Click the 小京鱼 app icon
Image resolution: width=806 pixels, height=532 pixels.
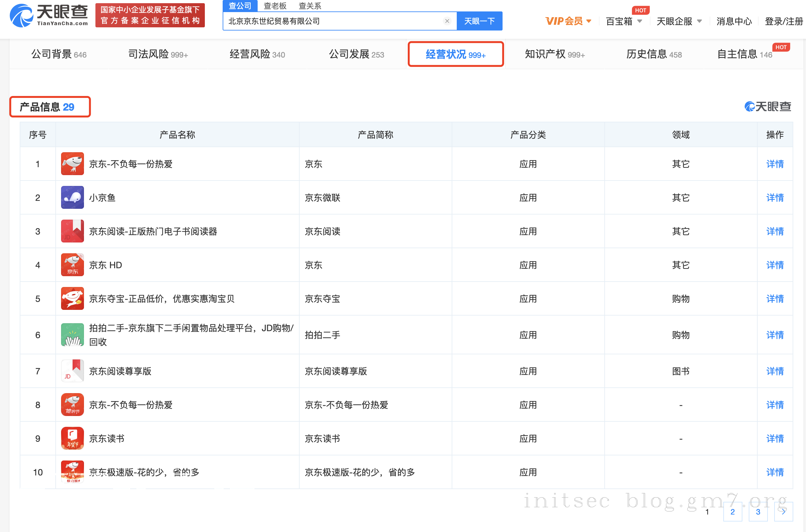[x=72, y=197]
